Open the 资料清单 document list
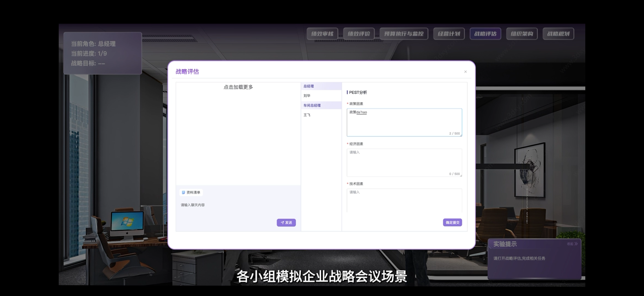This screenshot has width=644, height=296. coord(191,192)
